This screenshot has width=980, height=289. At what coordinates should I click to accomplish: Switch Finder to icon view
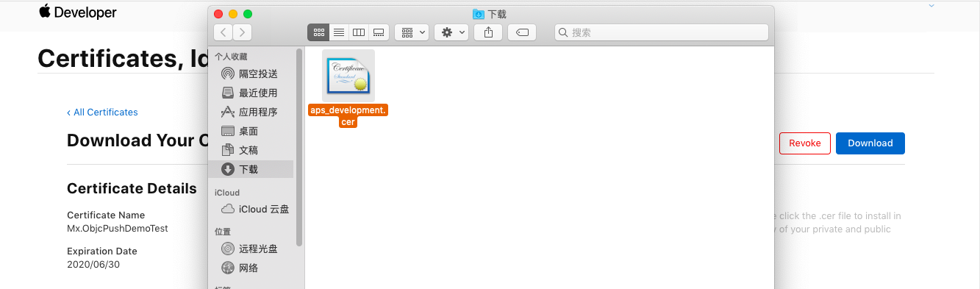[319, 32]
